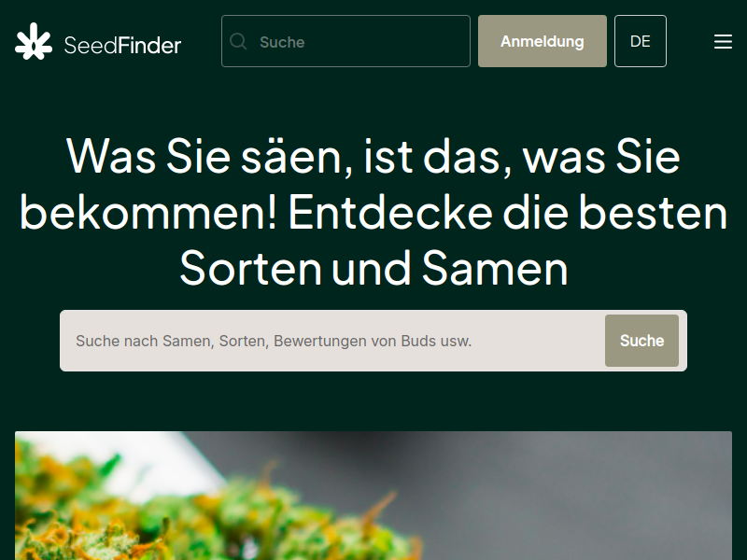Open the DE language selector
The width and height of the screenshot is (747, 560).
[640, 41]
